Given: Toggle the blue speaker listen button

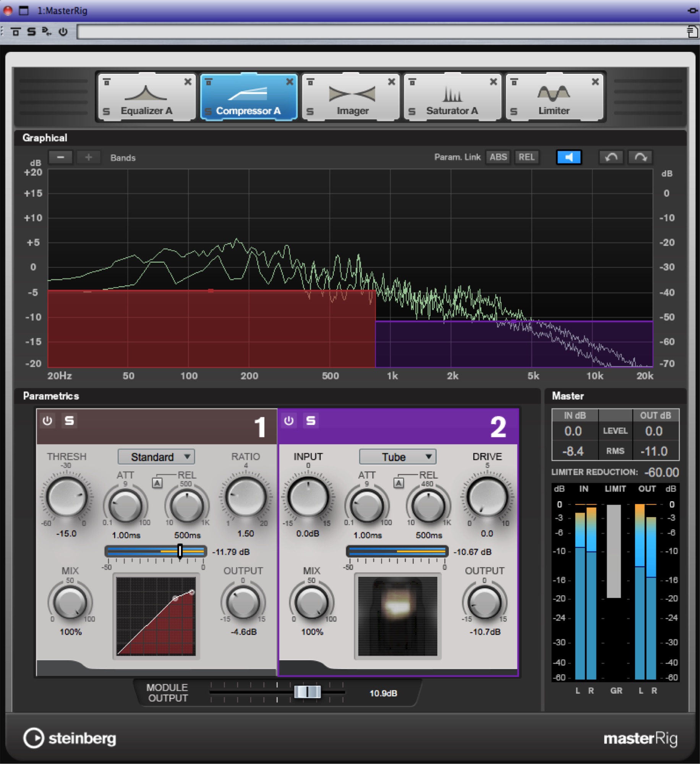Looking at the screenshot, I should click(569, 157).
